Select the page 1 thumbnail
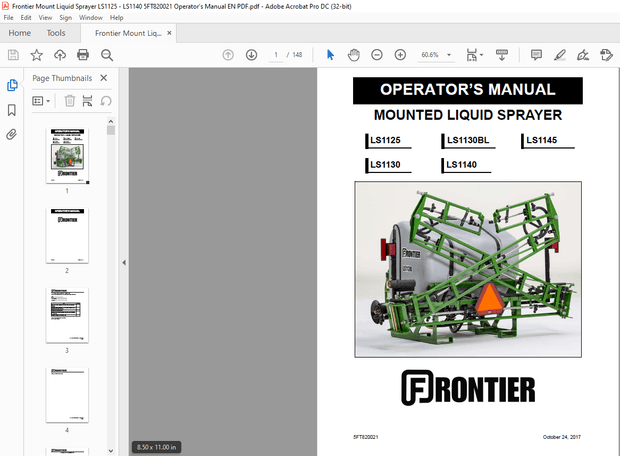 tap(67, 156)
